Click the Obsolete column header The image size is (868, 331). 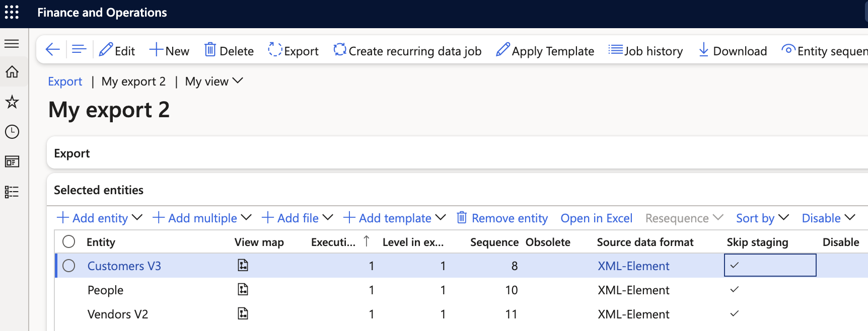548,242
